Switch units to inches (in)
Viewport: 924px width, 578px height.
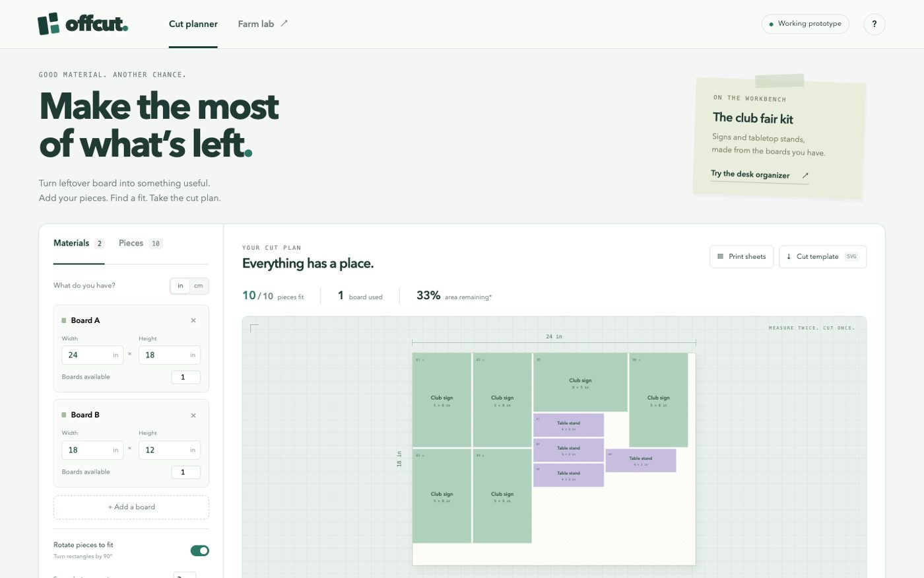(x=180, y=285)
